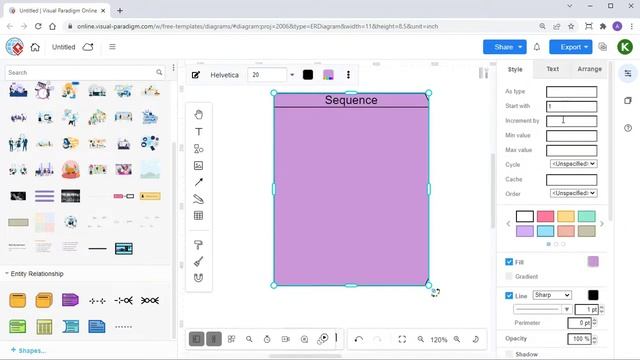This screenshot has width=640, height=360.
Task: Click the K user avatar
Action: pyautogui.click(x=625, y=47)
